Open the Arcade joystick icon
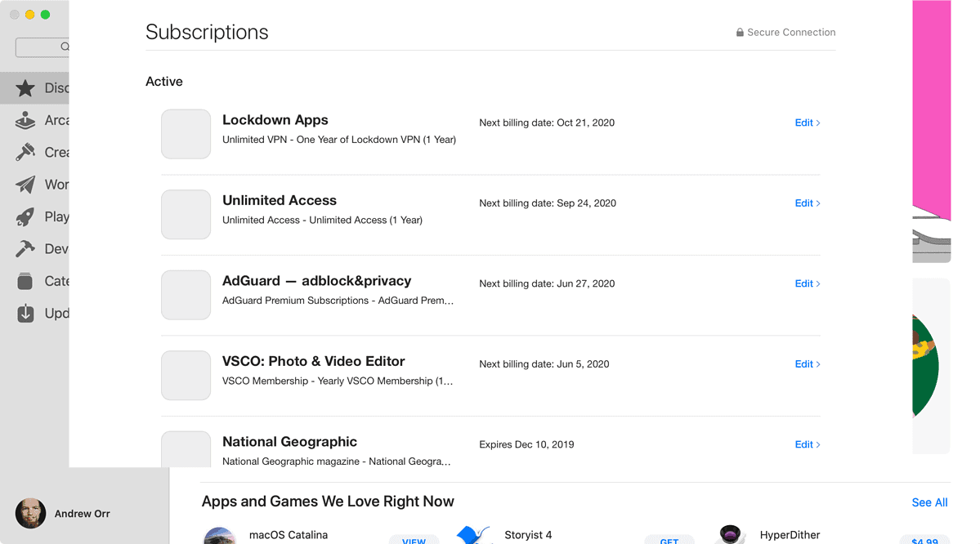Image resolution: width=980 pixels, height=544 pixels. pyautogui.click(x=26, y=120)
